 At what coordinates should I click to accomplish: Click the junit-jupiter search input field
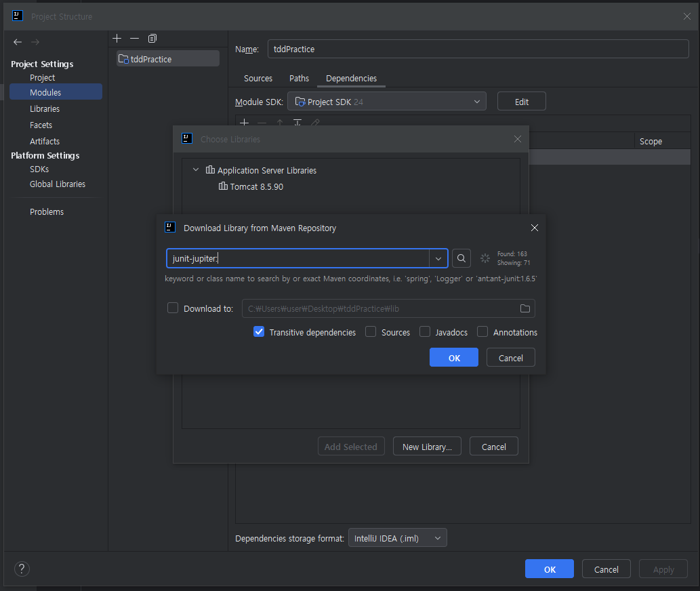coord(298,258)
